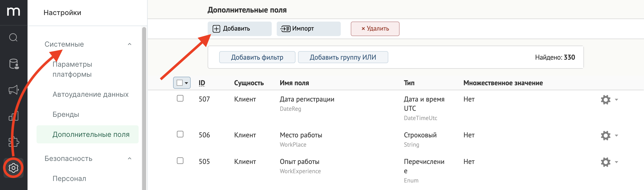Open the campaigns megaphone icon
The image size is (644, 190).
[x=14, y=90]
